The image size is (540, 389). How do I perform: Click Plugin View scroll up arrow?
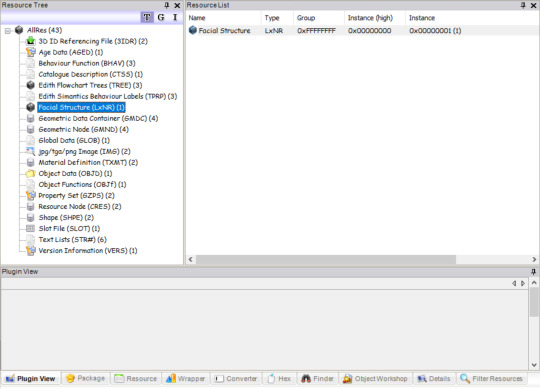coord(534,283)
